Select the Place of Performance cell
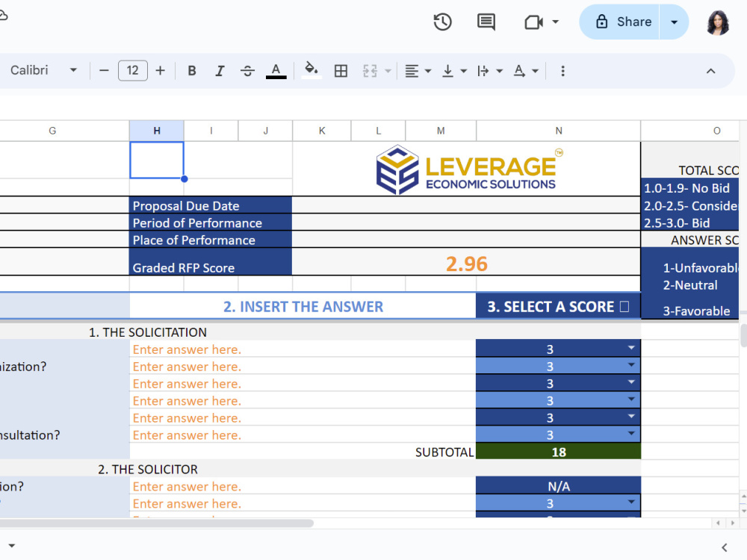 click(211, 240)
